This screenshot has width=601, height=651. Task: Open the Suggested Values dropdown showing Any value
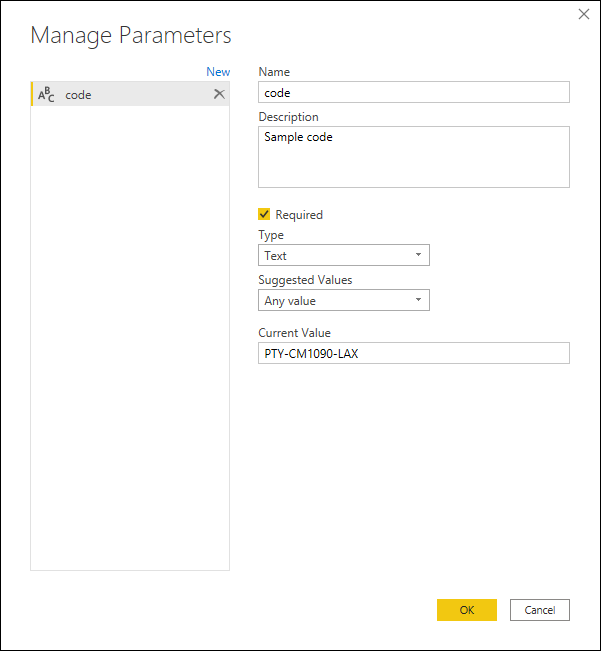(344, 300)
